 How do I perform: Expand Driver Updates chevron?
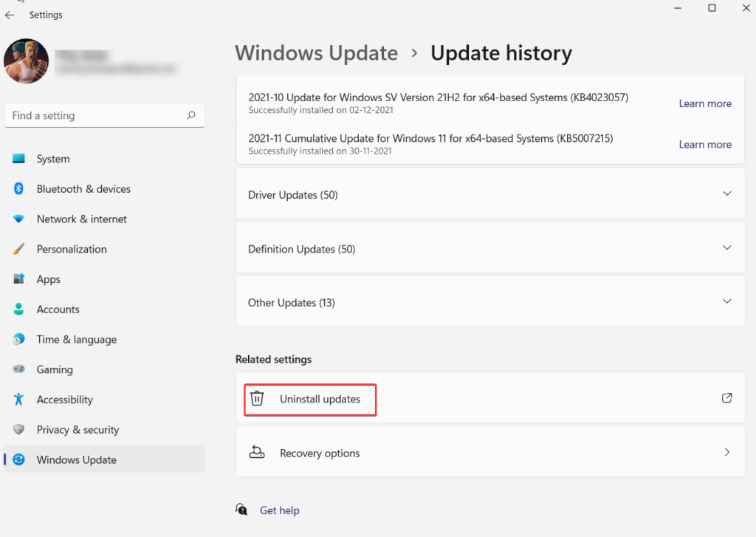coord(727,194)
